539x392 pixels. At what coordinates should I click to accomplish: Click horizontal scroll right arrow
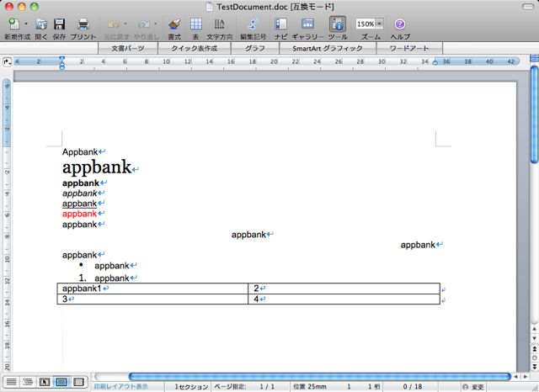coord(526,377)
